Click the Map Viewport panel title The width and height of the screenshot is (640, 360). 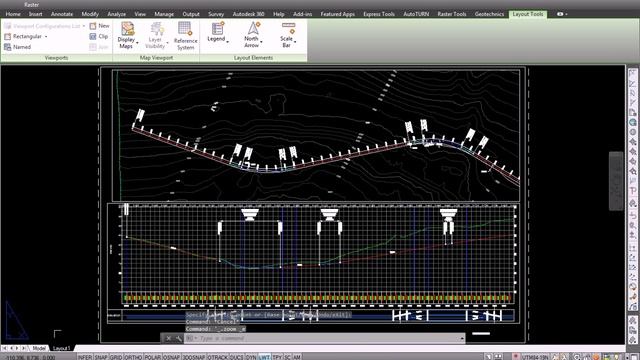point(156,58)
